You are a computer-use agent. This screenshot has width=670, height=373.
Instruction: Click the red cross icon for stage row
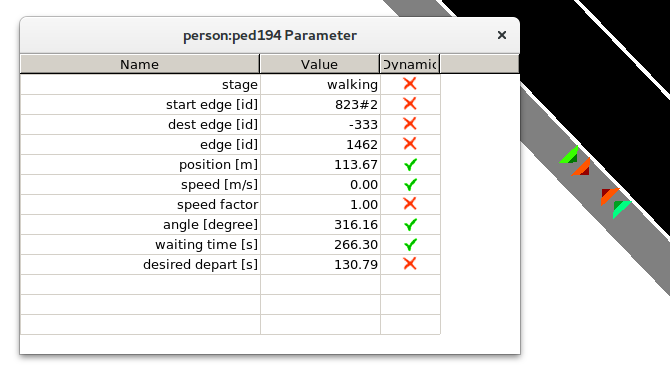[410, 84]
